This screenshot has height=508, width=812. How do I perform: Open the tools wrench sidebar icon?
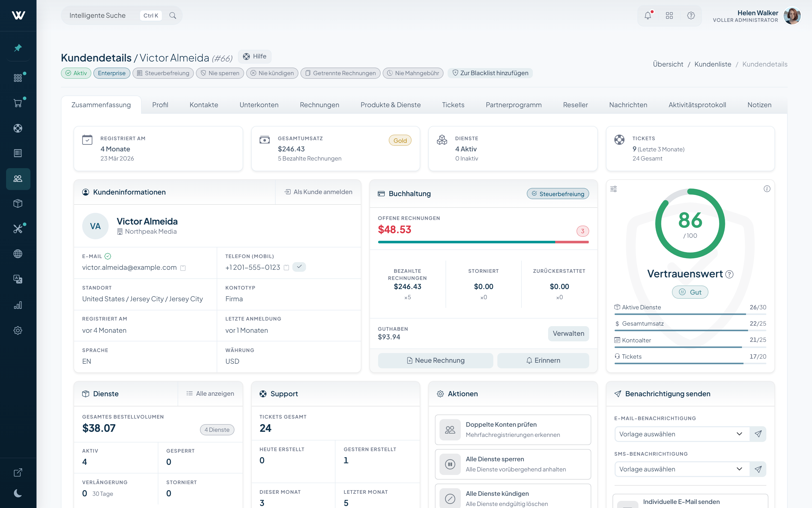point(18,229)
